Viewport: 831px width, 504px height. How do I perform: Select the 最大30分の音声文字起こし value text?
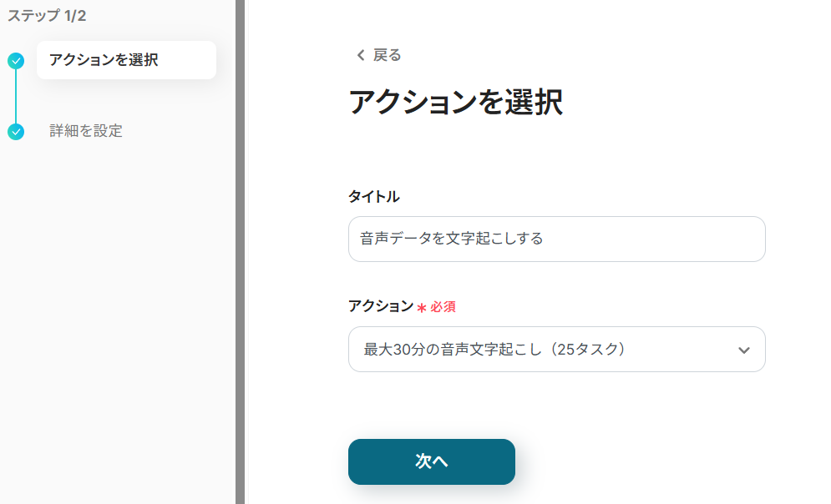[494, 350]
